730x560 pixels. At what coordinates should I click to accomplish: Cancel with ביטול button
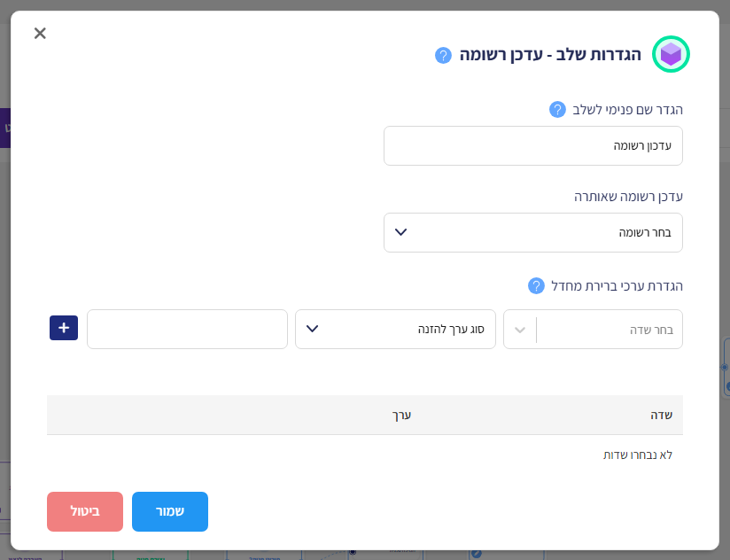click(x=85, y=511)
